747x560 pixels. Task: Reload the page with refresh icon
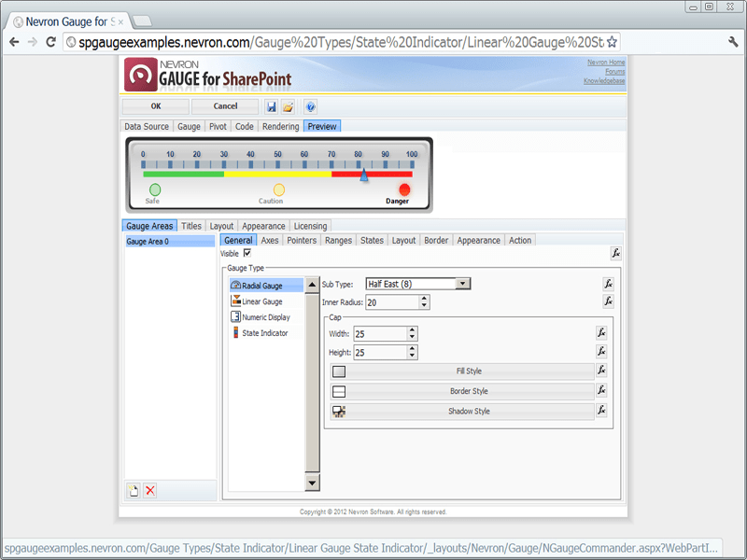click(50, 42)
